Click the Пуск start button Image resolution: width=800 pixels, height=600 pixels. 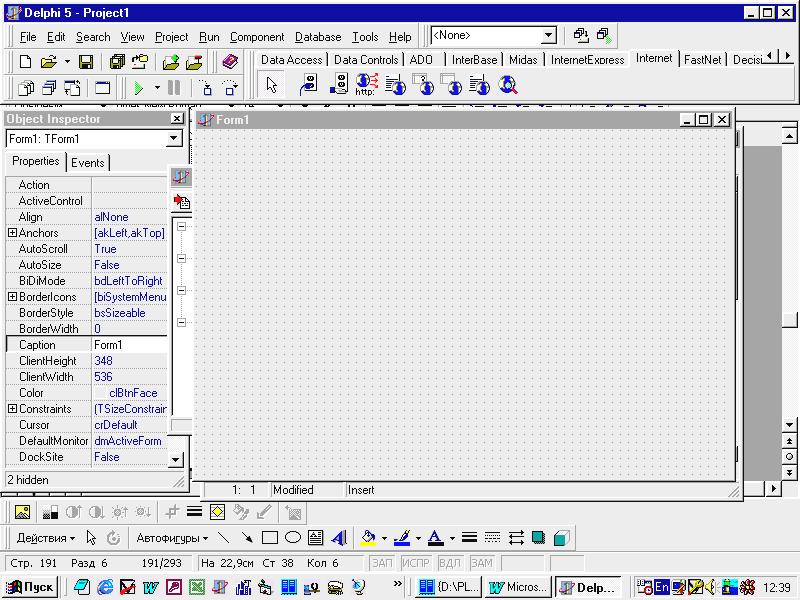[30, 587]
